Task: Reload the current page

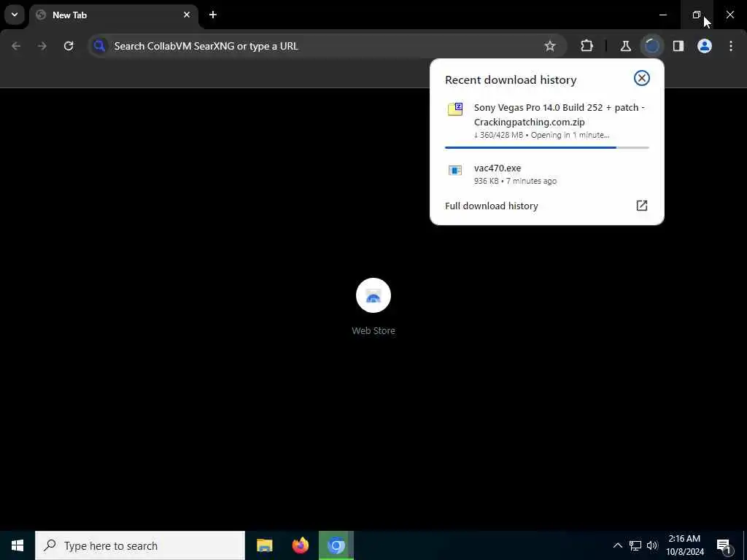Action: coord(69,46)
